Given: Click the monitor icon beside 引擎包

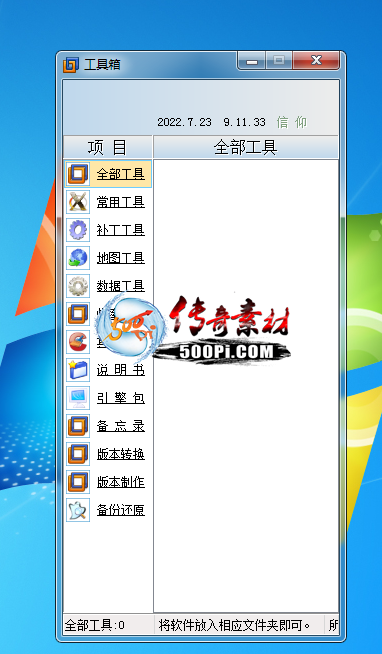Looking at the screenshot, I should 78,397.
